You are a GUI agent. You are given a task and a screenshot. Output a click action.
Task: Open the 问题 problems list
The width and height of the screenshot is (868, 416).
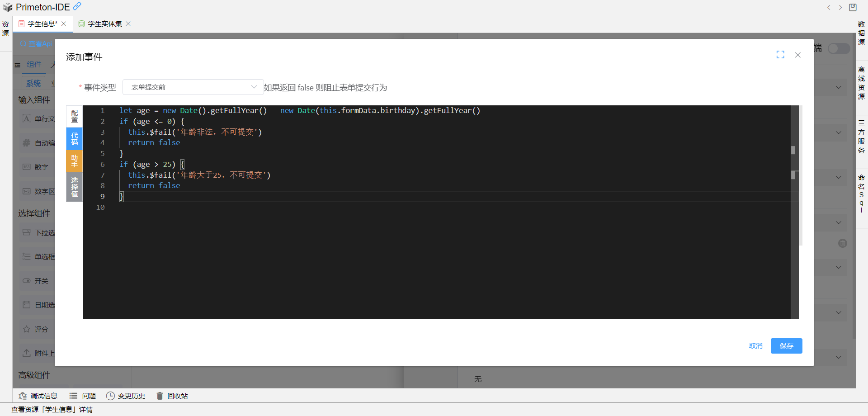click(83, 396)
